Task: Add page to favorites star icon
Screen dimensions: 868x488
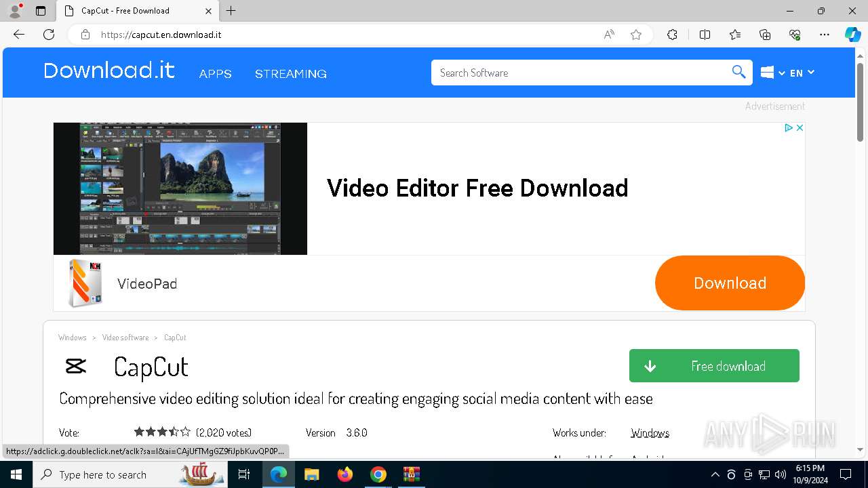Action: 636,35
